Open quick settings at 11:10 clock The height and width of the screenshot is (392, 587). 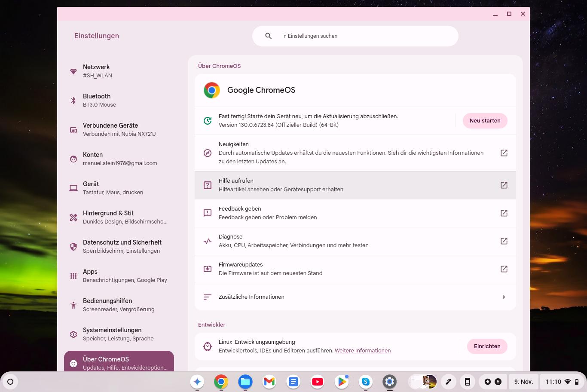tap(563, 382)
